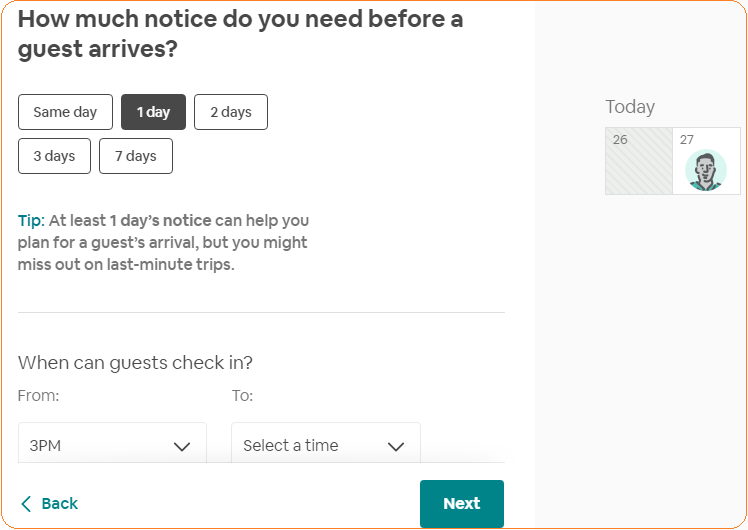Click the 'To:' field label

[x=242, y=396]
